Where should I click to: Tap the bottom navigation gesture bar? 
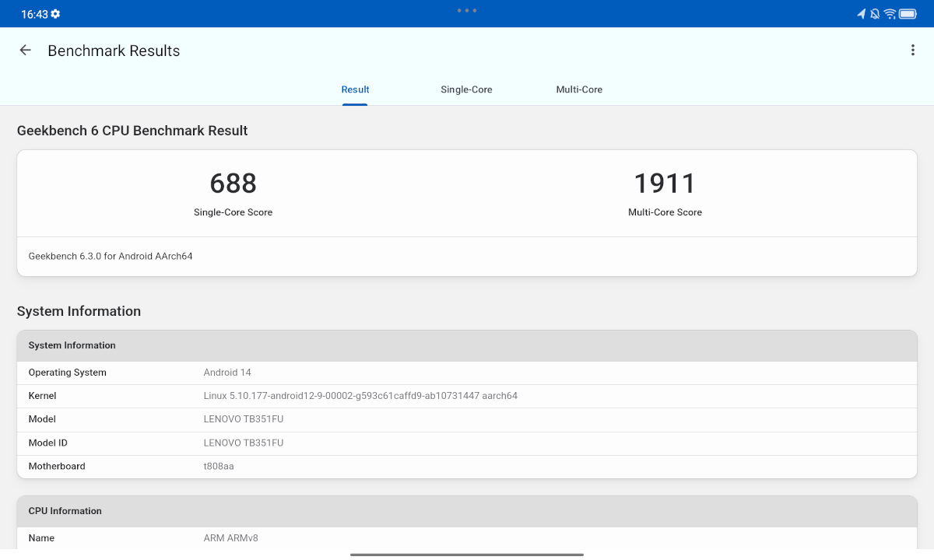467,555
